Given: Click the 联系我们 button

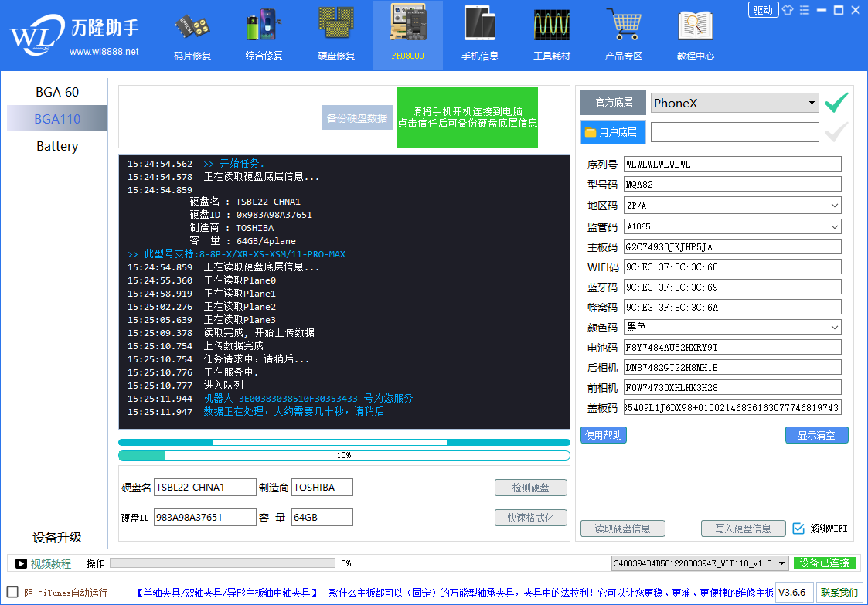Looking at the screenshot, I should [839, 593].
